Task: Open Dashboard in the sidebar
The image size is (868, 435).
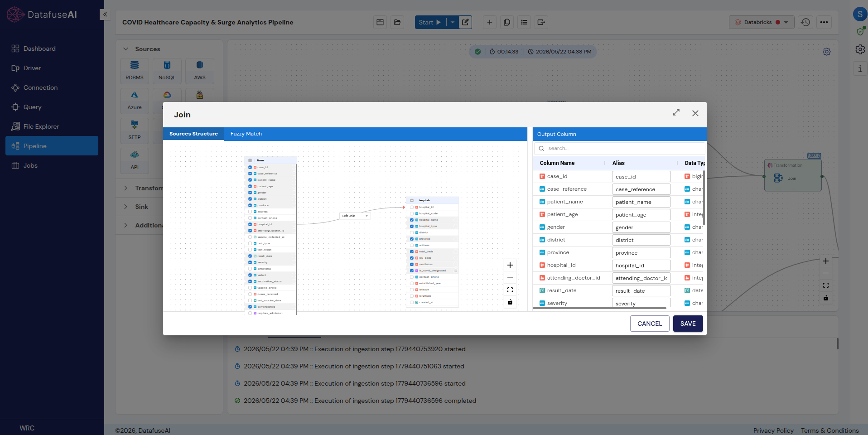Action: [52, 48]
